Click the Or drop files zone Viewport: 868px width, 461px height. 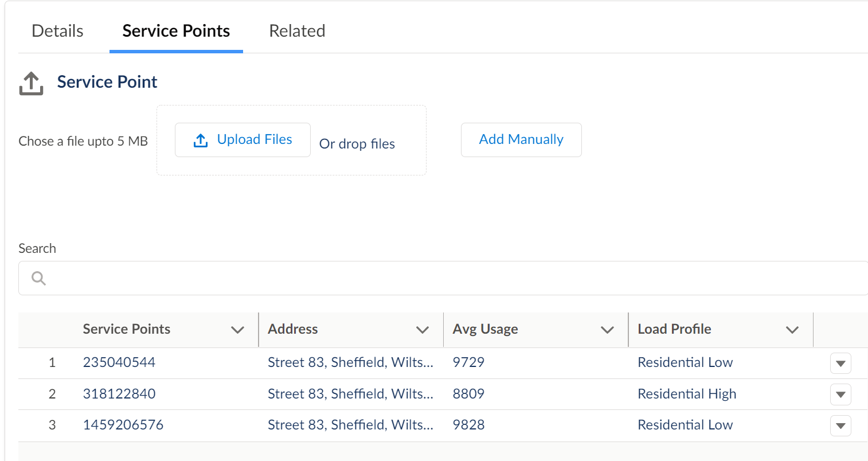pyautogui.click(x=357, y=144)
